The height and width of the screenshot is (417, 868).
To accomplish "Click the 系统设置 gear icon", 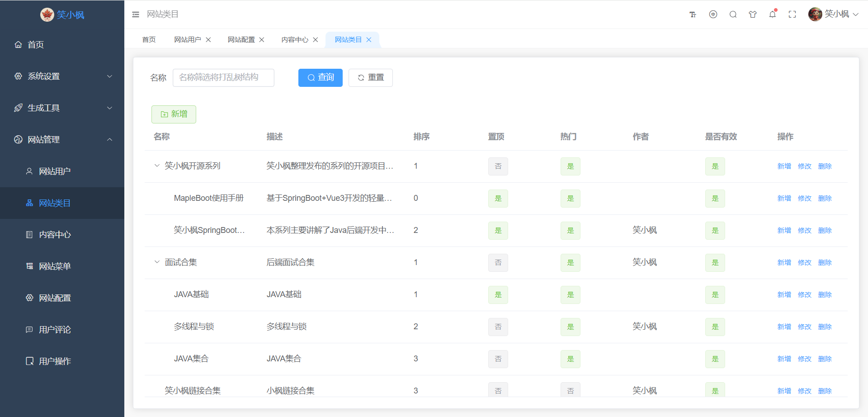I will click(18, 76).
